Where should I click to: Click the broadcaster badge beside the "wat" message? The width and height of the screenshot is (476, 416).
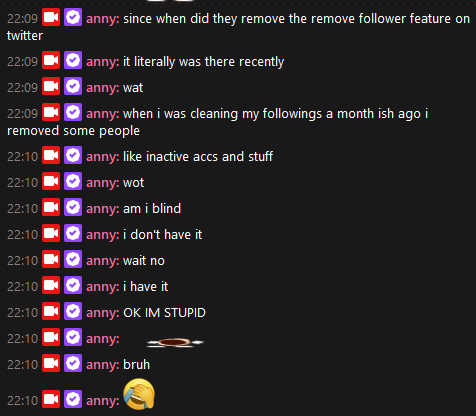pyautogui.click(x=51, y=86)
